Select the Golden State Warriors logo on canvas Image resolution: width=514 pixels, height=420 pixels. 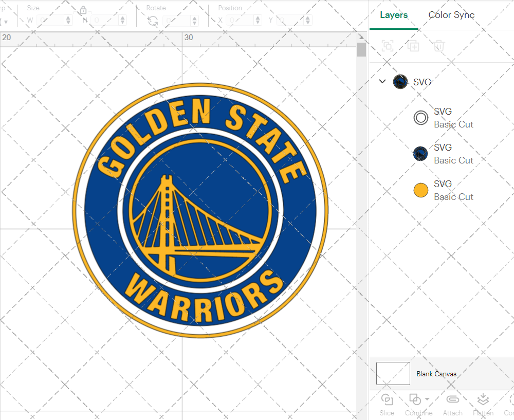tap(200, 210)
